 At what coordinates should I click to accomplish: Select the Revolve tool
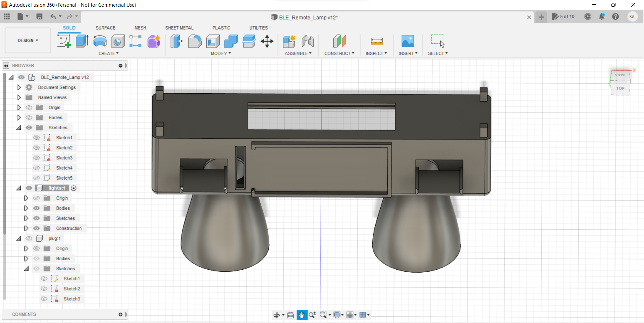tap(100, 41)
